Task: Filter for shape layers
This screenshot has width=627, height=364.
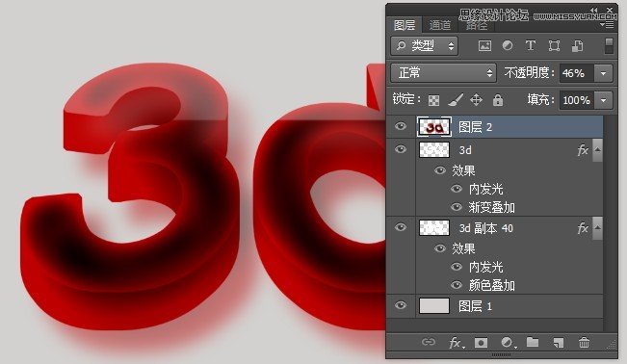Action: pos(554,46)
